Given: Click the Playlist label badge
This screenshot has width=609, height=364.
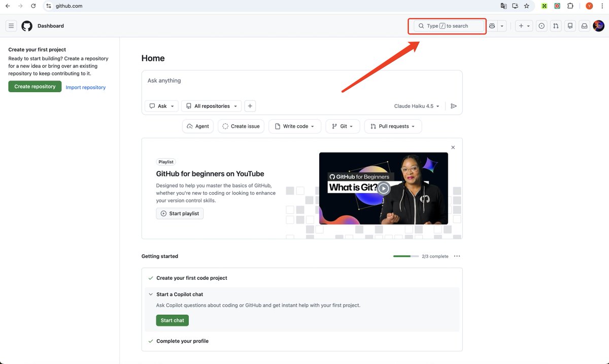Looking at the screenshot, I should pos(166,162).
